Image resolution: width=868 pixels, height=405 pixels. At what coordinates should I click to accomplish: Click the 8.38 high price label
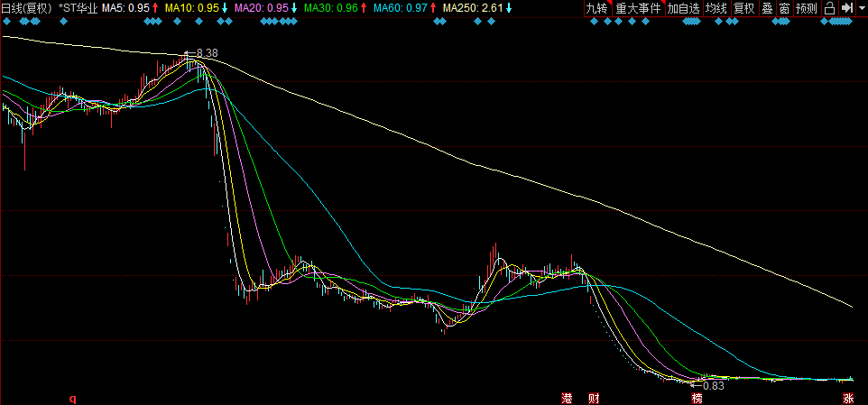[207, 53]
